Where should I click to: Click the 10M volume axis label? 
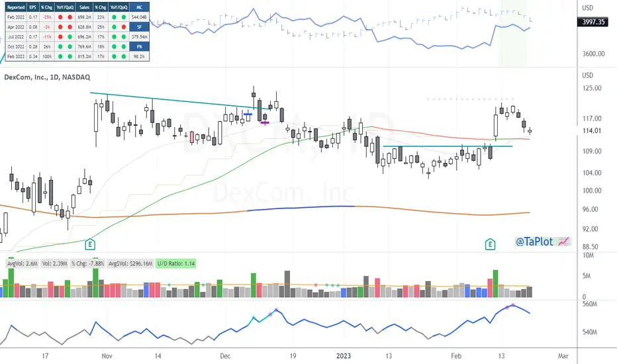coord(588,255)
